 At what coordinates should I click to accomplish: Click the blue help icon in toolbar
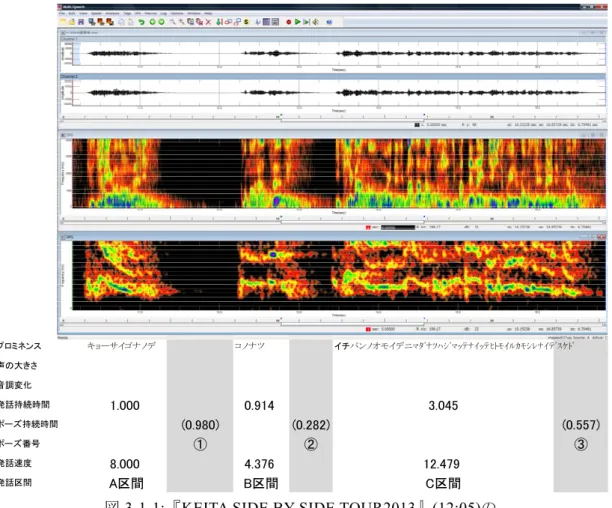point(329,22)
